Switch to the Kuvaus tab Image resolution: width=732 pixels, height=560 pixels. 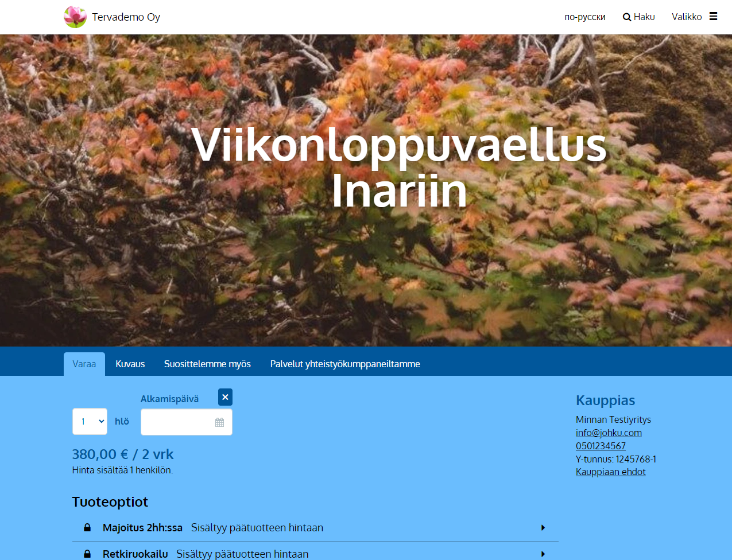(130, 364)
